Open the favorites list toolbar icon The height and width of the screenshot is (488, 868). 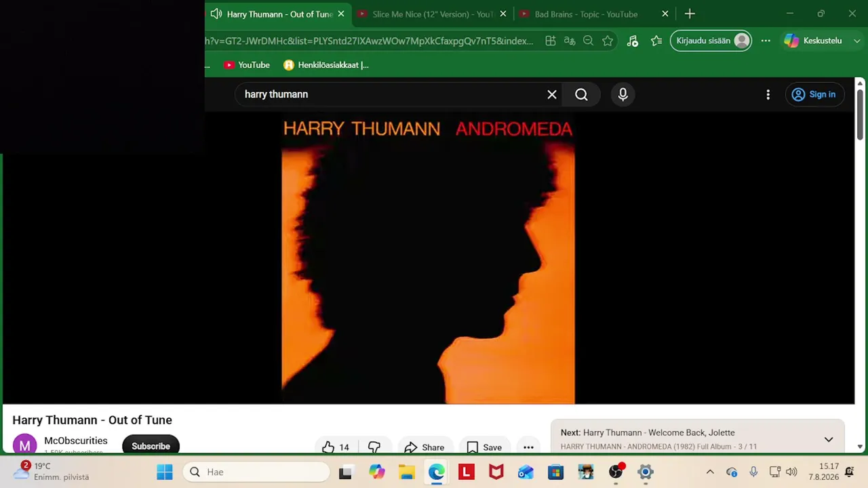tap(656, 41)
